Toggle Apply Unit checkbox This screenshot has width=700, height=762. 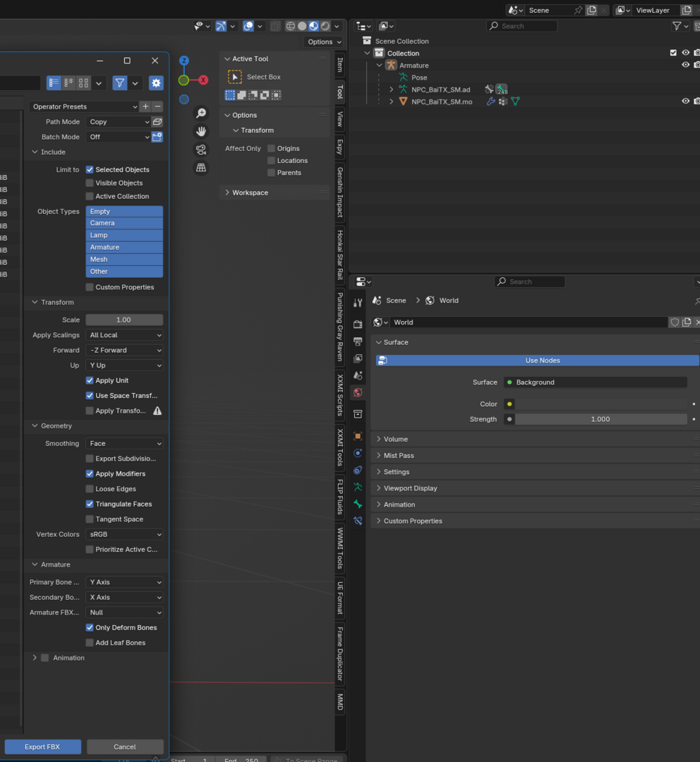tap(90, 380)
